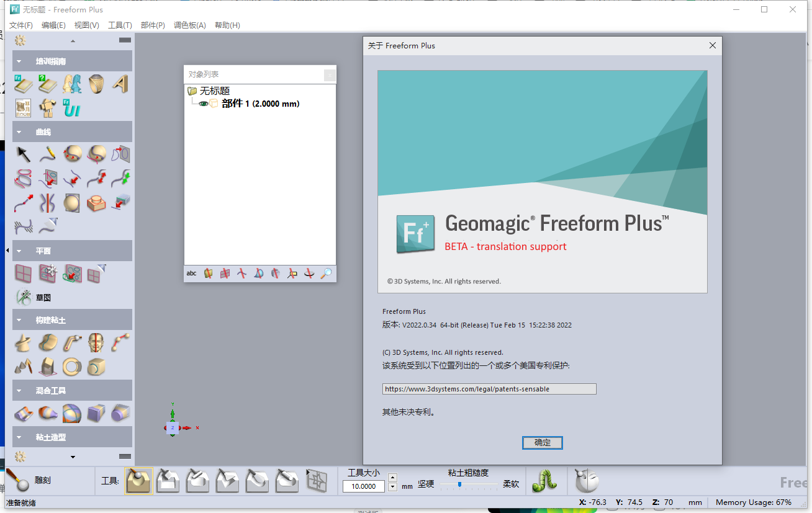Collapse the 构建粘土 section
The height and width of the screenshot is (513, 812).
pos(19,321)
